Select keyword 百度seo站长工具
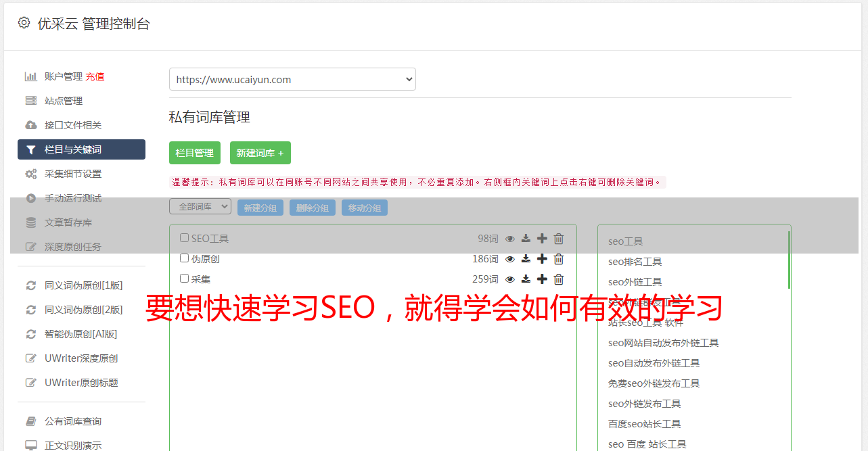The image size is (868, 451). point(645,424)
